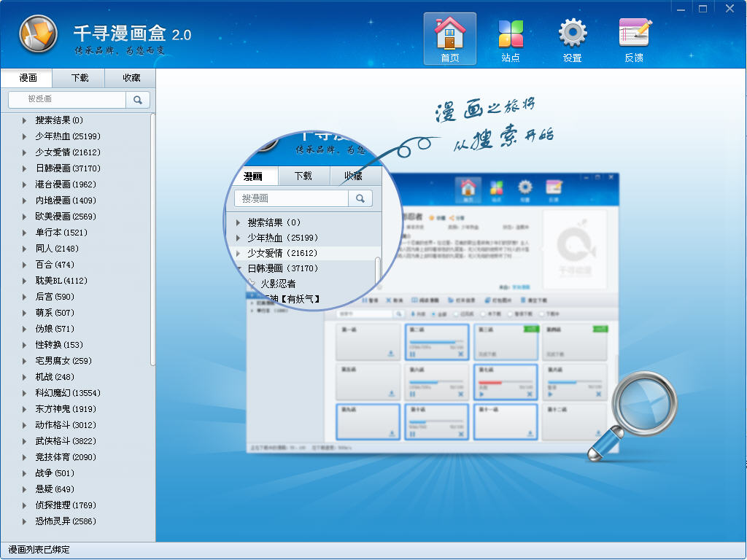Open the 反馈 feedback icon
Viewport: 747px width, 560px height.
click(x=634, y=39)
